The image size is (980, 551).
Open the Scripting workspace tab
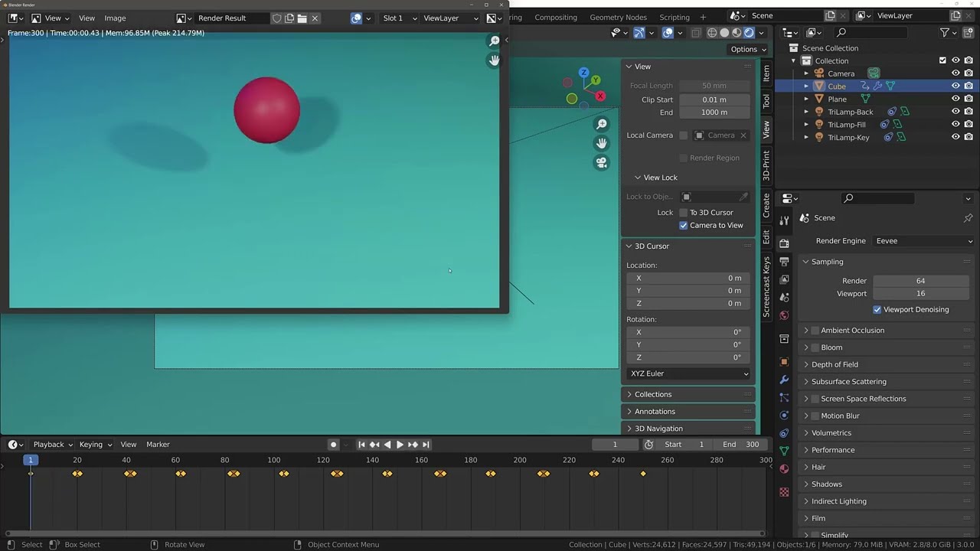click(x=675, y=16)
